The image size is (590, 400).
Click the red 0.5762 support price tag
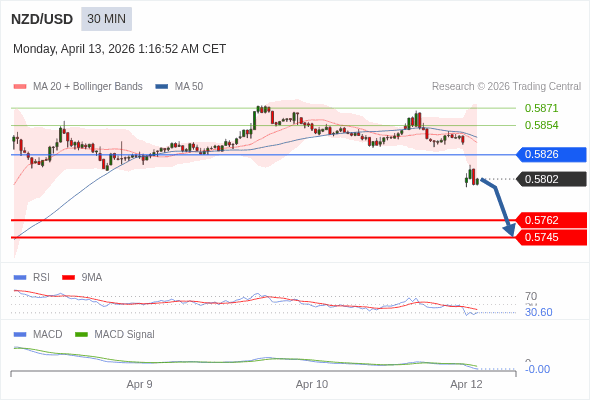pyautogui.click(x=551, y=220)
